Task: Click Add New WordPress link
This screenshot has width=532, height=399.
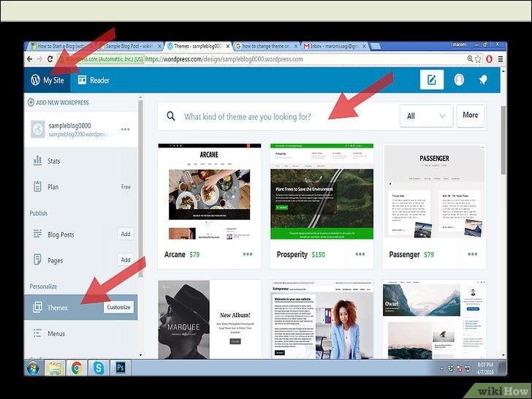Action: 58,102
